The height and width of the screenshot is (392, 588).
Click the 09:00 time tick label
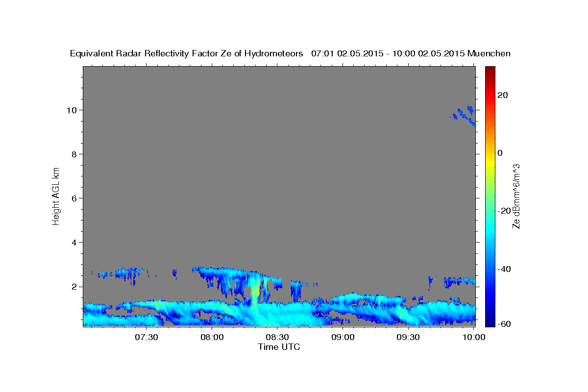pos(343,337)
